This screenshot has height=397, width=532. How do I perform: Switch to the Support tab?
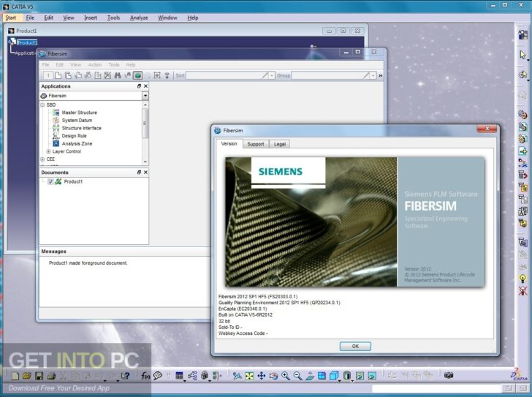point(256,144)
